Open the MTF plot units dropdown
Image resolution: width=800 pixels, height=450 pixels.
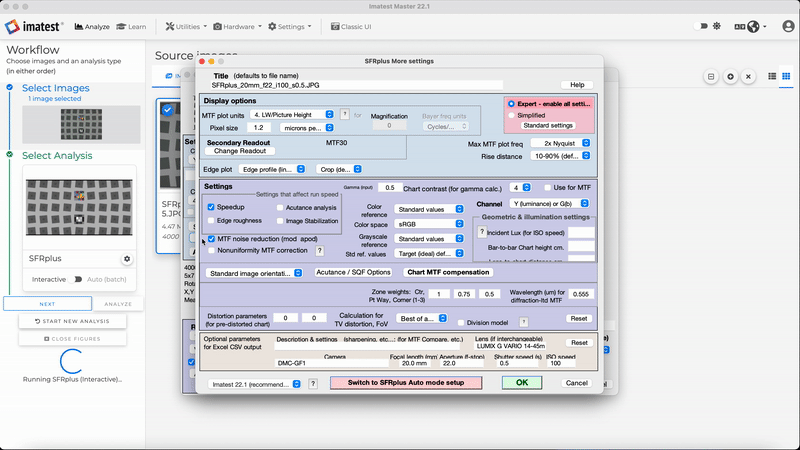coord(293,115)
